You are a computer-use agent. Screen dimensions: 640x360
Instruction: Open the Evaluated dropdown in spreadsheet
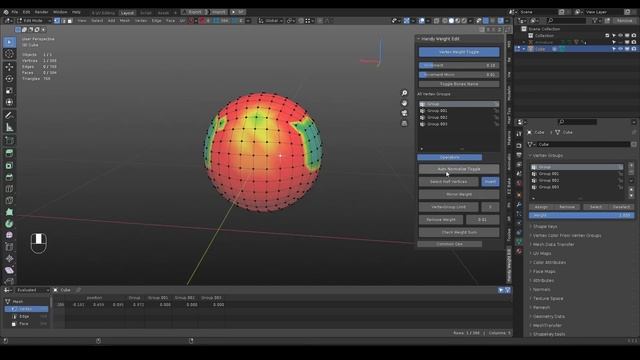(32, 290)
